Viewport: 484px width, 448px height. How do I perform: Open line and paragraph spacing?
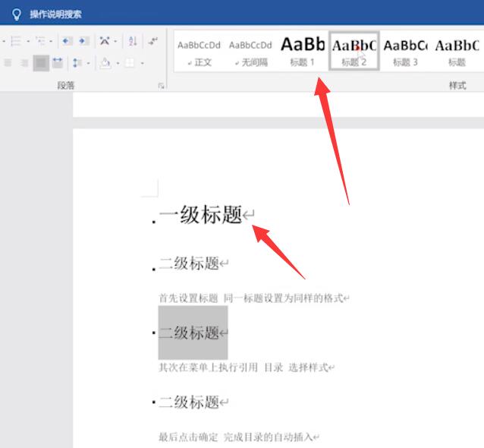click(77, 63)
